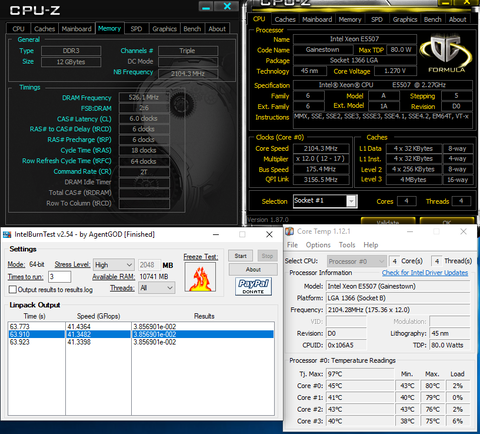
Task: Close the left CPU-Z Memory window
Action: pos(227,6)
